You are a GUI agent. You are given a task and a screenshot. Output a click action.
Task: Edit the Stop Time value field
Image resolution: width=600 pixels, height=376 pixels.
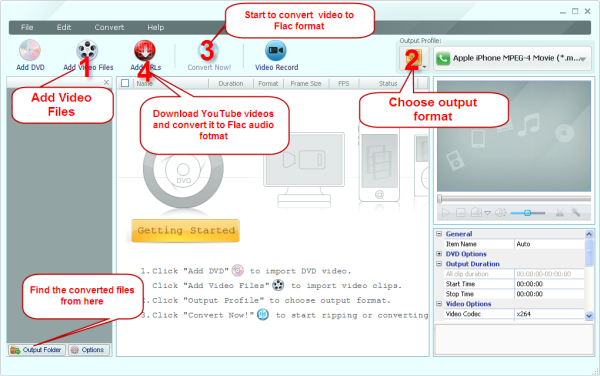click(x=549, y=294)
